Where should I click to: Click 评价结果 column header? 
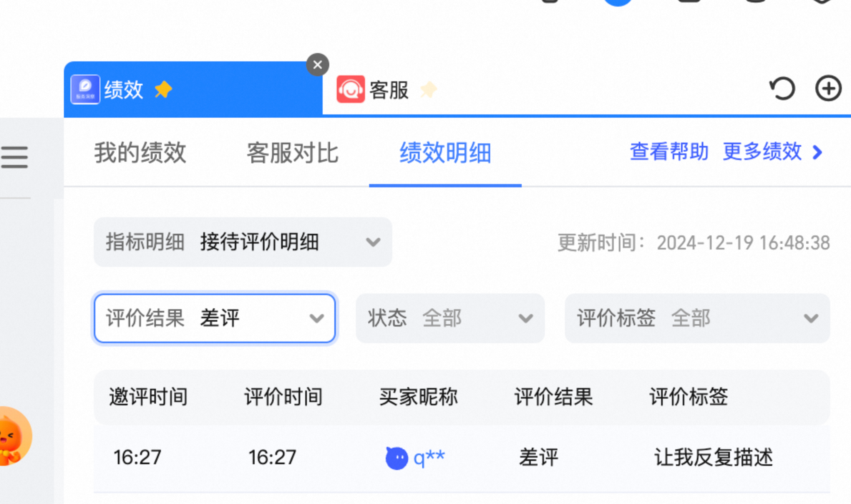(x=554, y=397)
